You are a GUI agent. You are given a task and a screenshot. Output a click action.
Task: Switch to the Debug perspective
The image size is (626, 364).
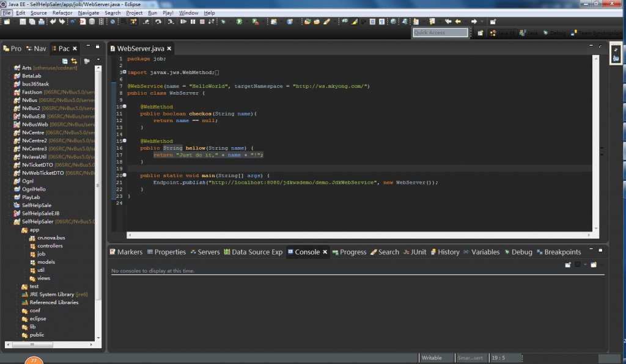(554, 33)
